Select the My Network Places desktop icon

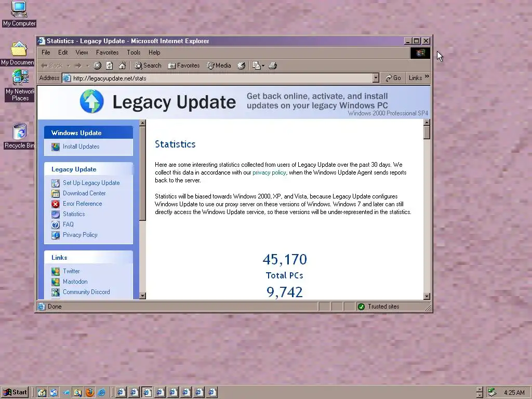[20, 86]
